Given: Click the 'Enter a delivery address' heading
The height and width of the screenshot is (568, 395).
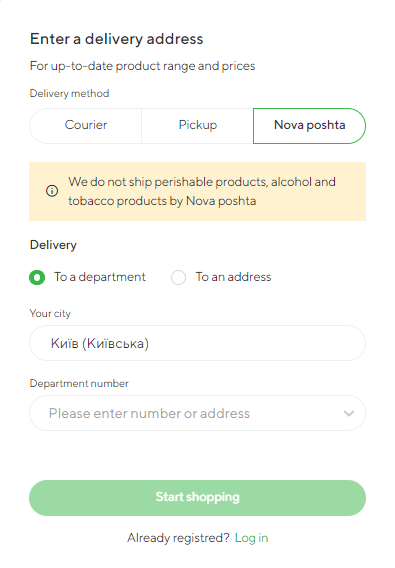Looking at the screenshot, I should (116, 39).
